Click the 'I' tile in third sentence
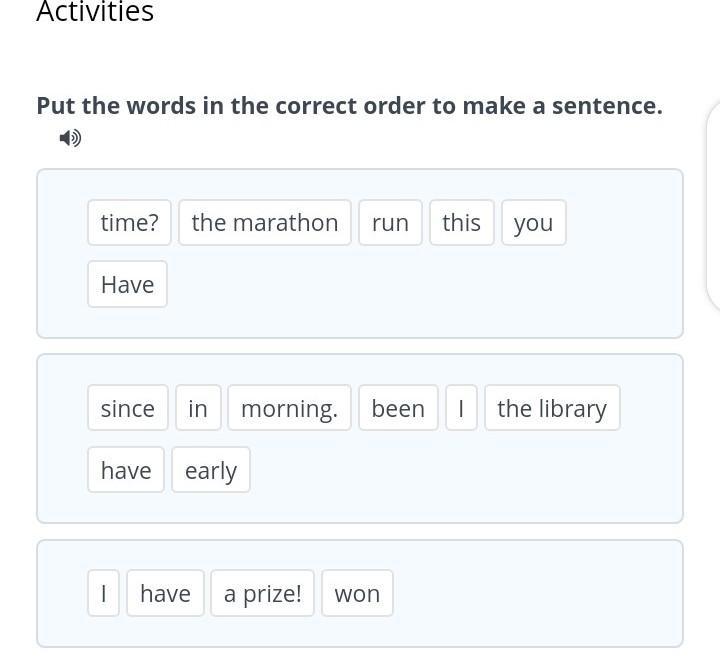 pos(103,594)
